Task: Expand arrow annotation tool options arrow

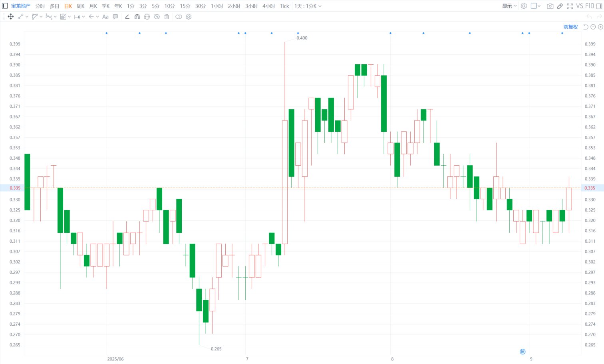Action: pos(97,17)
